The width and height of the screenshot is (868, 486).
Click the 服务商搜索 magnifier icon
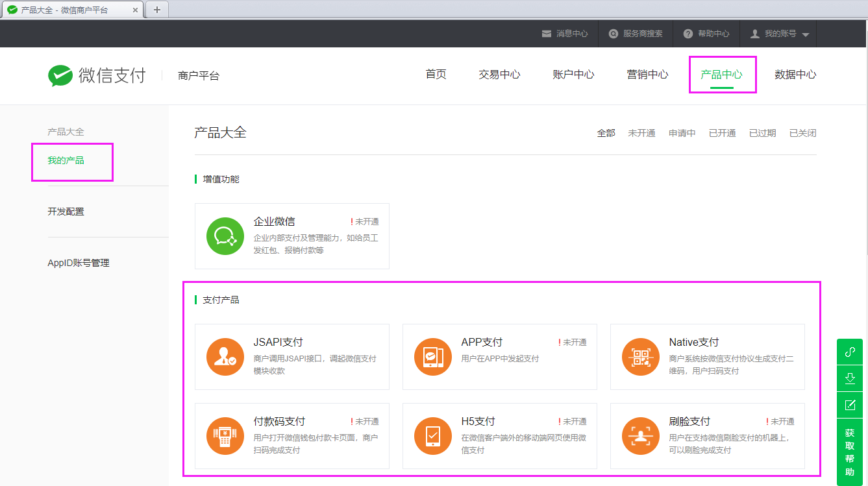(x=614, y=34)
